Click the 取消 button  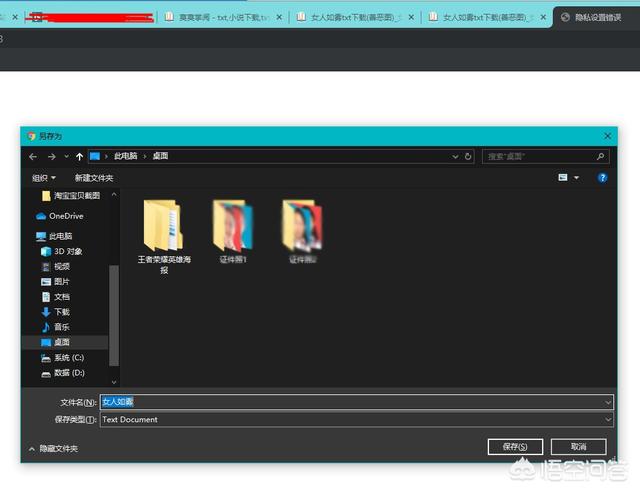pyautogui.click(x=578, y=447)
